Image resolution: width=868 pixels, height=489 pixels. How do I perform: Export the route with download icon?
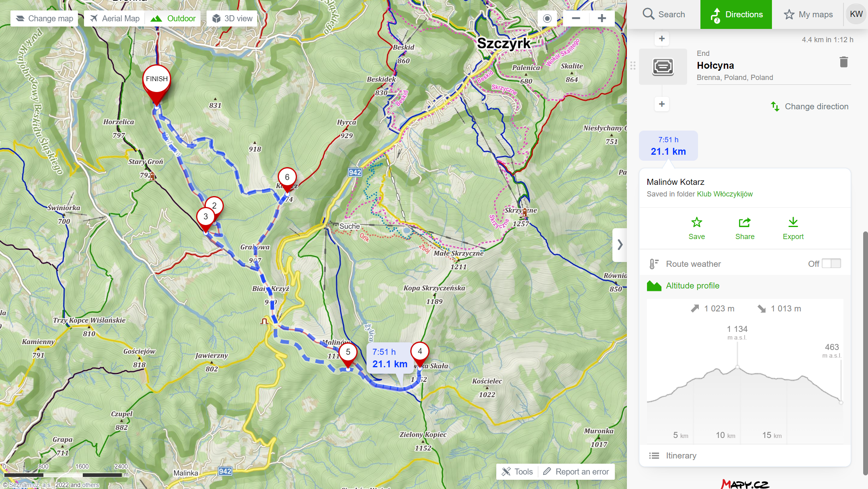pos(793,228)
